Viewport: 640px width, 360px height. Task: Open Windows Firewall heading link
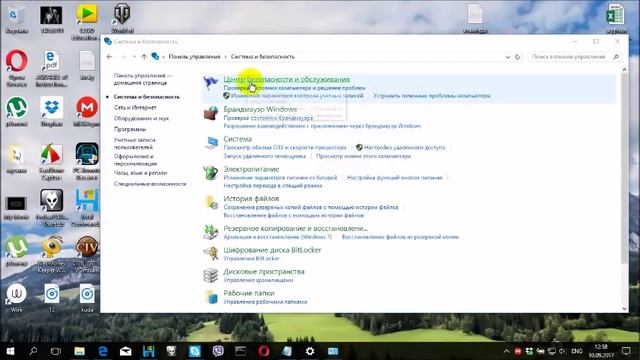pos(260,109)
